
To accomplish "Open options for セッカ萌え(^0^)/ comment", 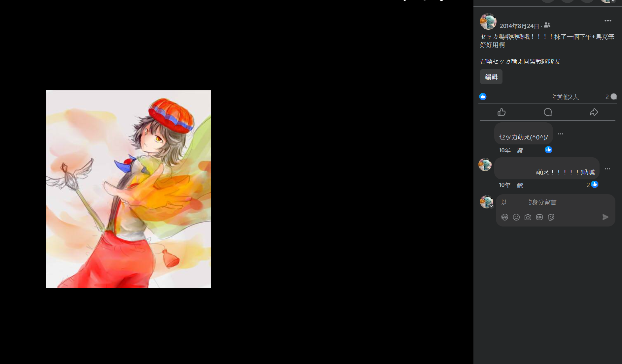I will coord(561,134).
